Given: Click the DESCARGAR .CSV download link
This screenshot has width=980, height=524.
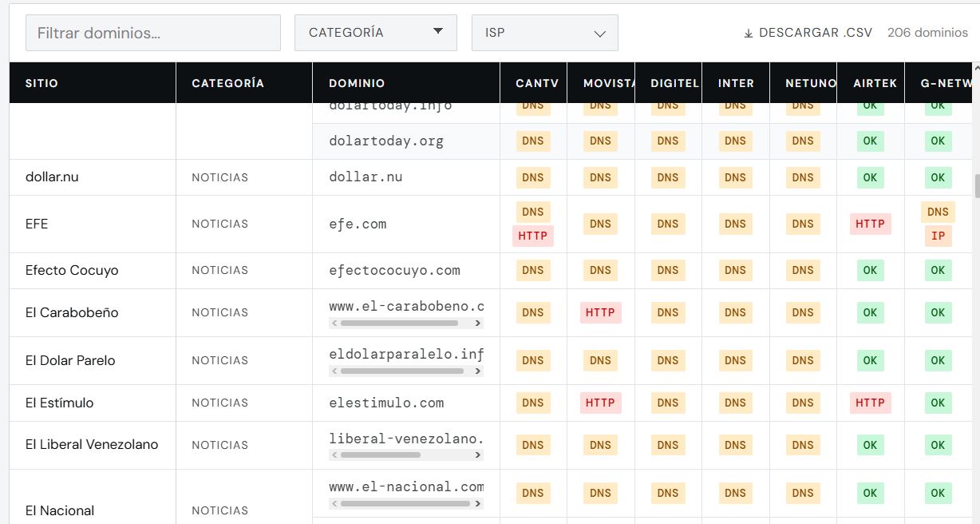Looking at the screenshot, I should coord(809,33).
